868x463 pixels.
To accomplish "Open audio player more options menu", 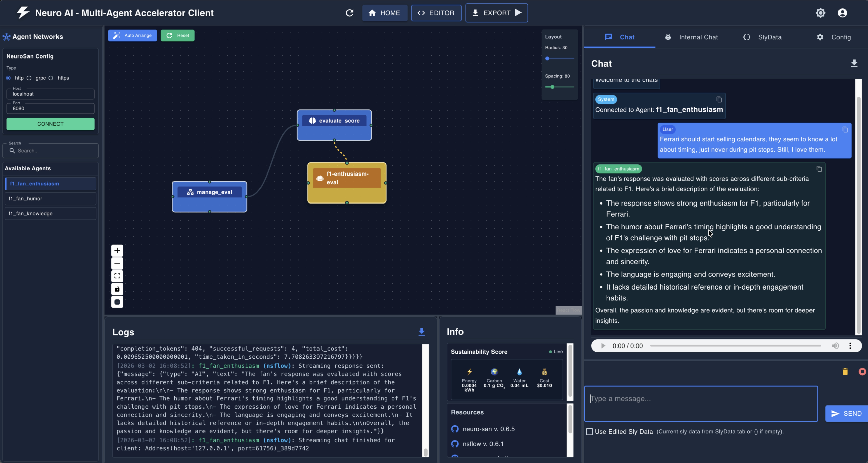I will 850,346.
